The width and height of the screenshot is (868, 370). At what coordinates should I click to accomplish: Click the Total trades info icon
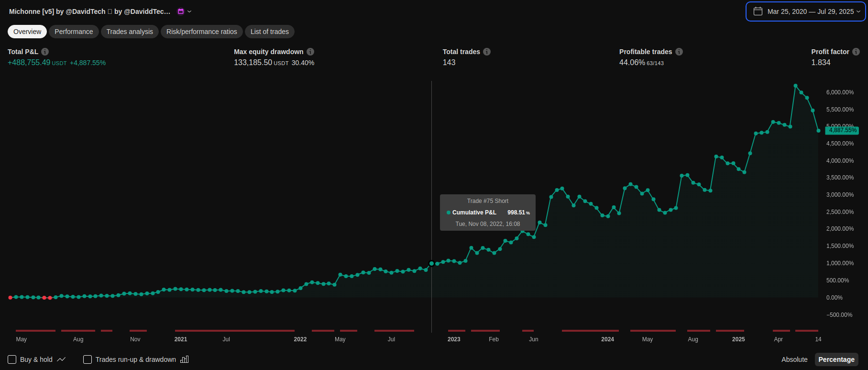(x=487, y=52)
